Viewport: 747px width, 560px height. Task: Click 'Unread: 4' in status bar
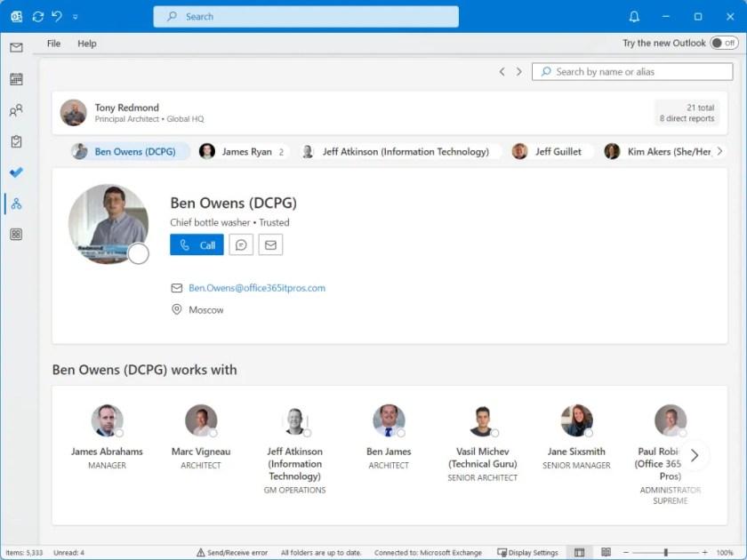pos(68,552)
